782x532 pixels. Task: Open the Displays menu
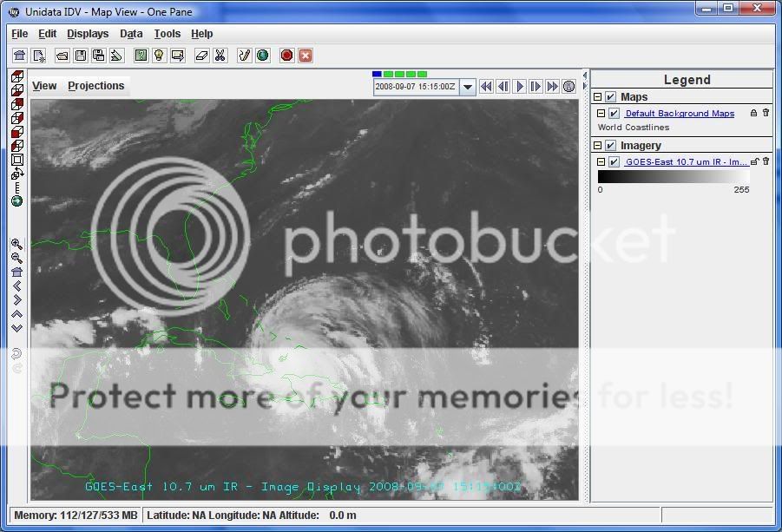pos(88,34)
